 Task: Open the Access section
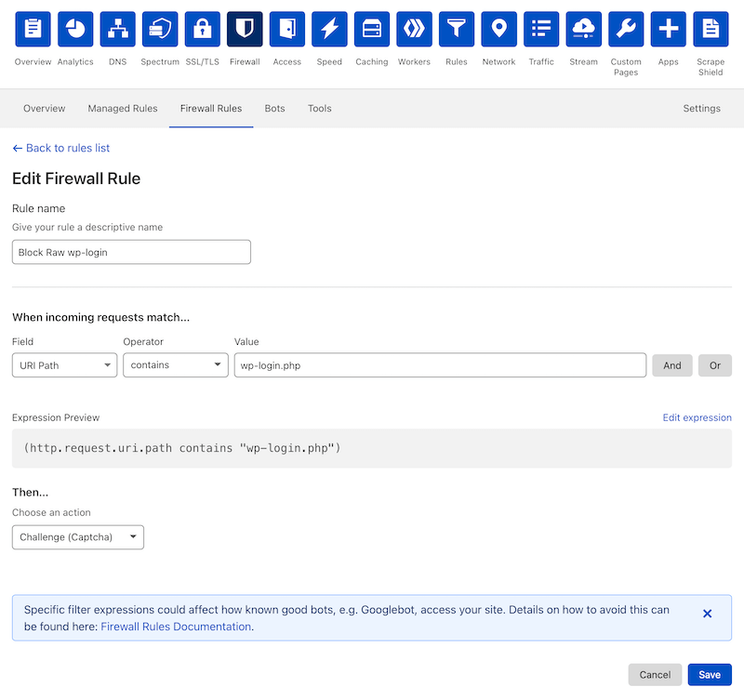pyautogui.click(x=286, y=29)
